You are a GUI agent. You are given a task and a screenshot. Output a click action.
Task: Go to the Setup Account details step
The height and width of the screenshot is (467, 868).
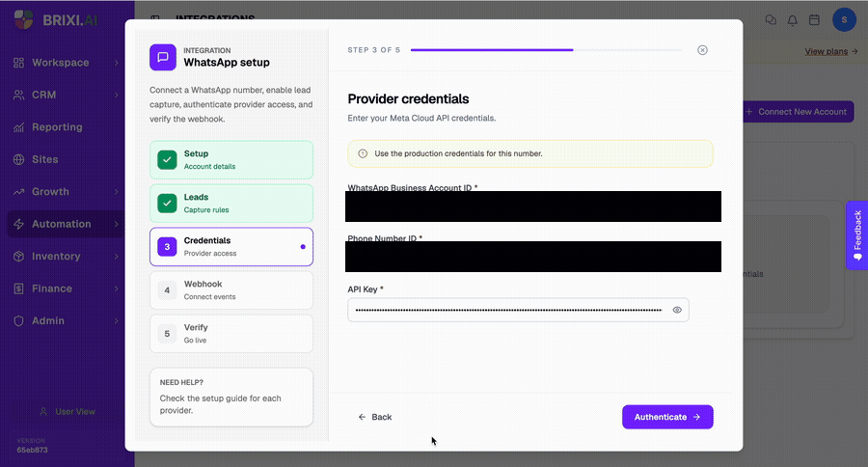[x=231, y=159]
